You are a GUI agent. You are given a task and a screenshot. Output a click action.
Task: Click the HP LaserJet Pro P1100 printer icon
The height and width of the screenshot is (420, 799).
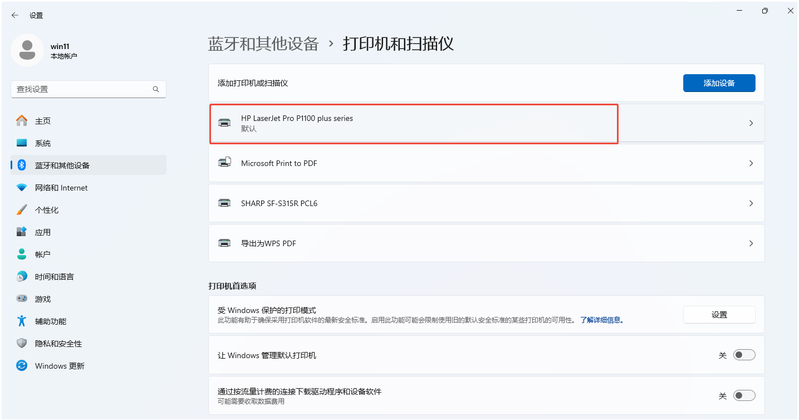point(225,123)
